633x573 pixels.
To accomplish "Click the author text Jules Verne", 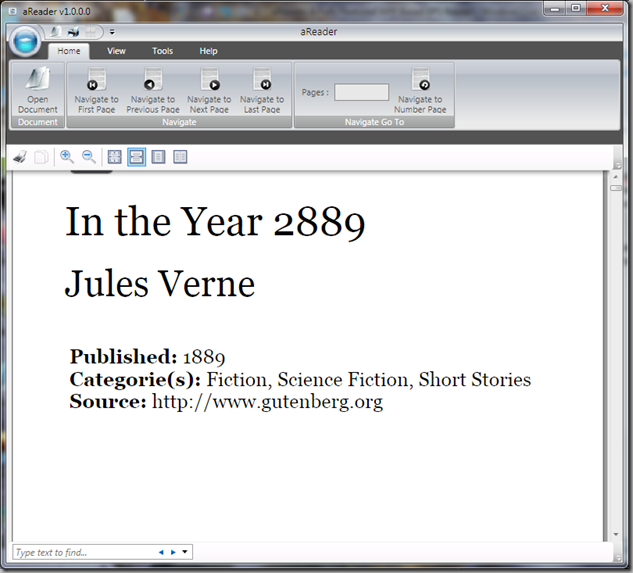I will click(160, 283).
